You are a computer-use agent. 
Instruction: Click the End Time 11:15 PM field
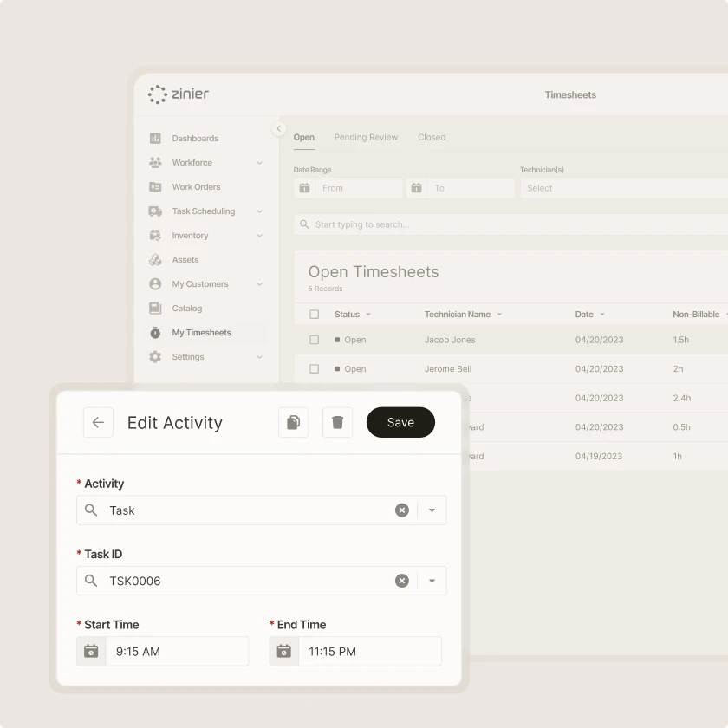point(369,652)
